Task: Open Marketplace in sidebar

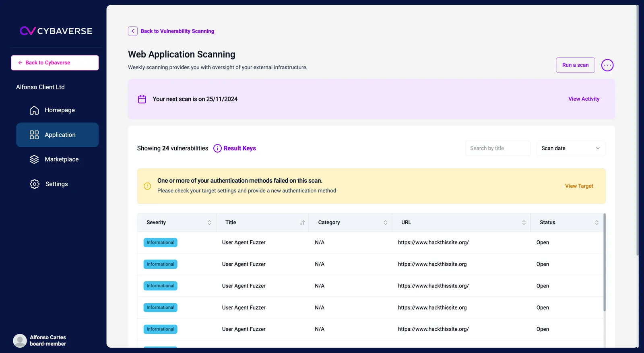Action: pyautogui.click(x=57, y=159)
